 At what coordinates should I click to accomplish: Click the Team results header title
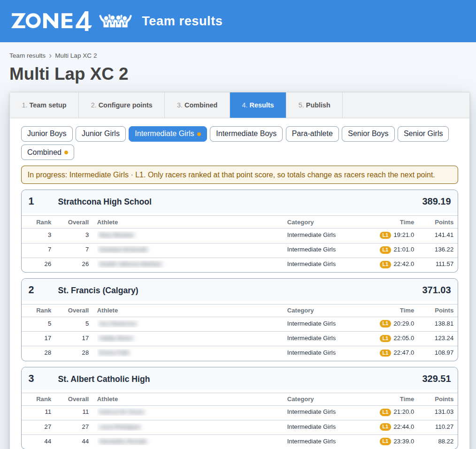point(182,21)
